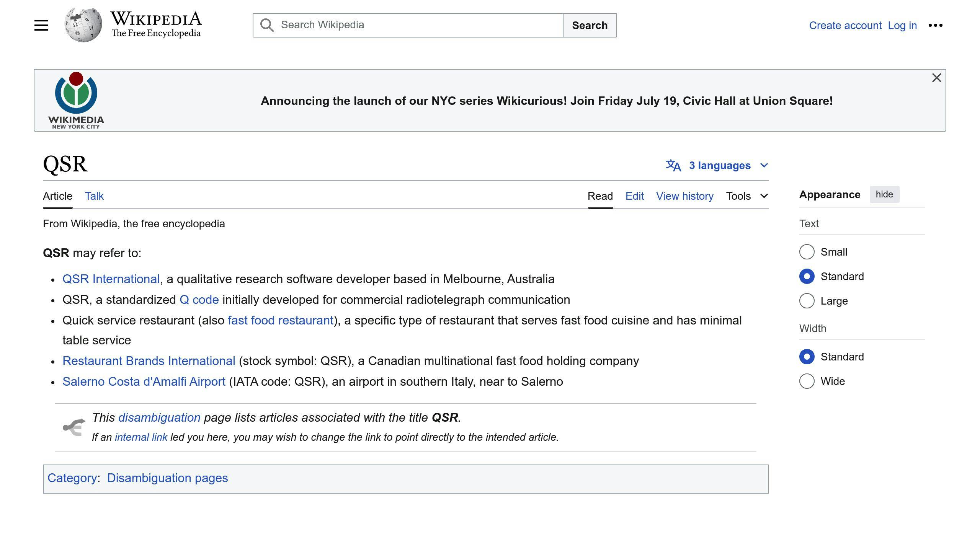
Task: Click the Search button
Action: 590,25
